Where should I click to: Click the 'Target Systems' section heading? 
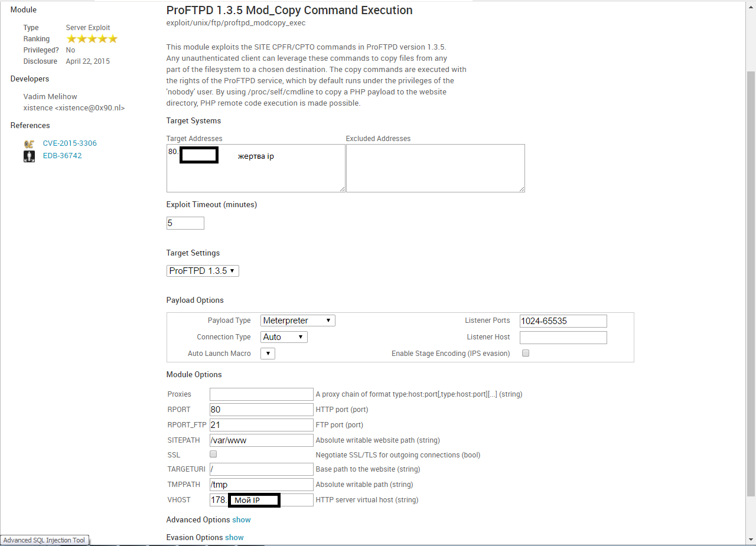coord(194,121)
